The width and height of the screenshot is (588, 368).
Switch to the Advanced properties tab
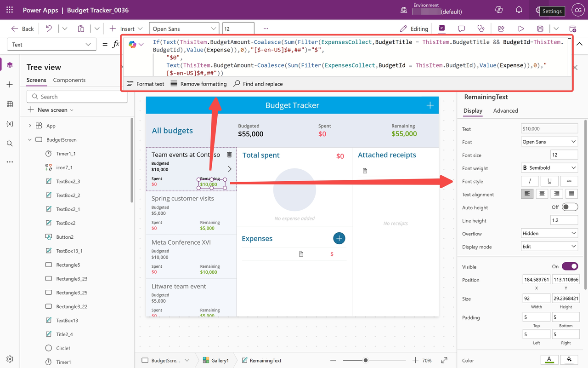[505, 110]
